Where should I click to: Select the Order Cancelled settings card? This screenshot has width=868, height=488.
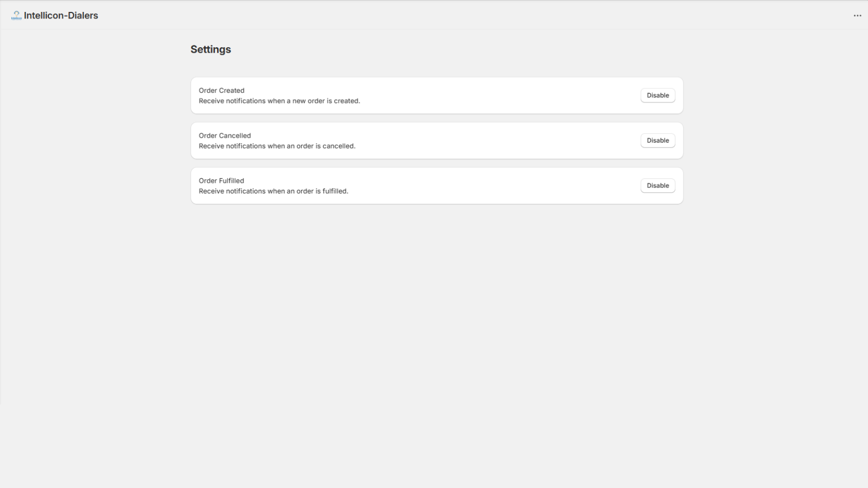(x=437, y=140)
